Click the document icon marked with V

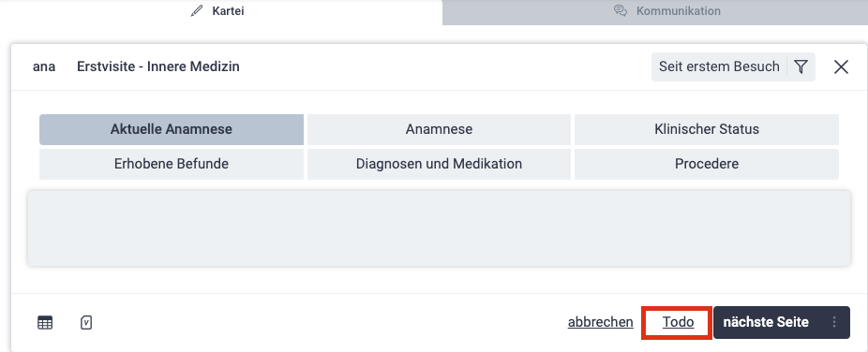[86, 323]
